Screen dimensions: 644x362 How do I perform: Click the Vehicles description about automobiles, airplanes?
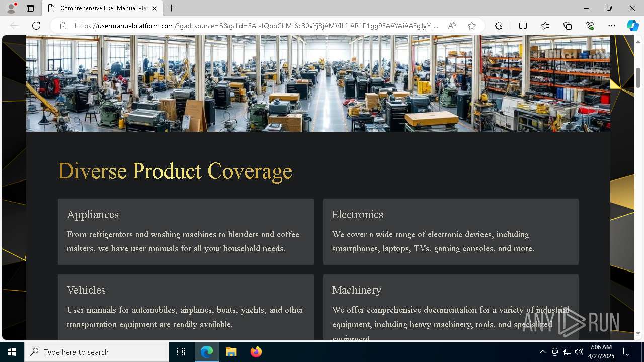point(185,317)
